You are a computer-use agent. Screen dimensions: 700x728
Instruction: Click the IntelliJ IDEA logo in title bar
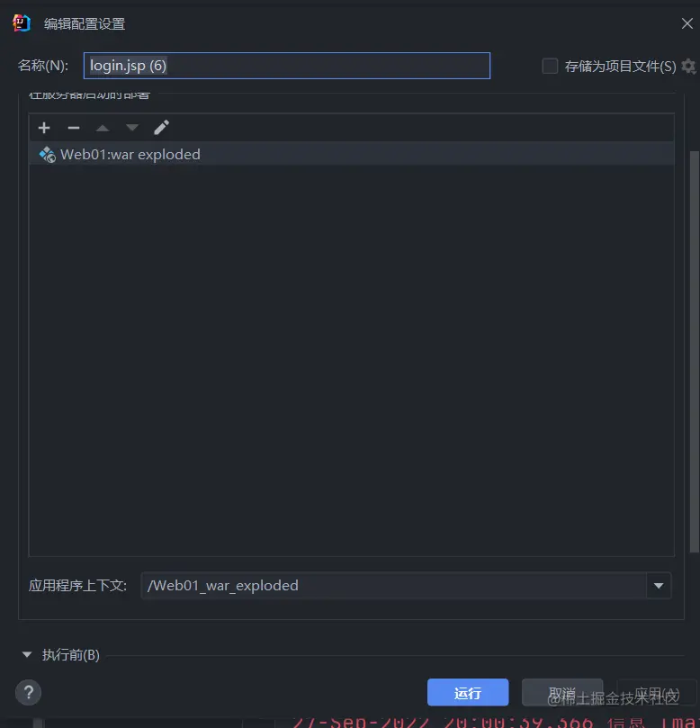click(x=22, y=23)
